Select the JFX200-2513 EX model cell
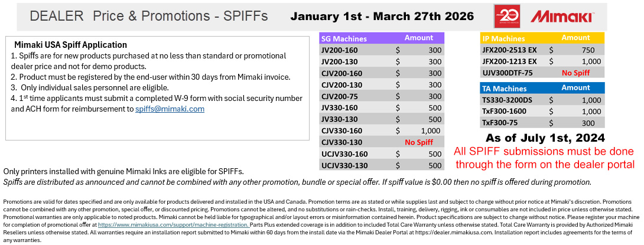The height and width of the screenshot is (245, 644). pyautogui.click(x=509, y=50)
